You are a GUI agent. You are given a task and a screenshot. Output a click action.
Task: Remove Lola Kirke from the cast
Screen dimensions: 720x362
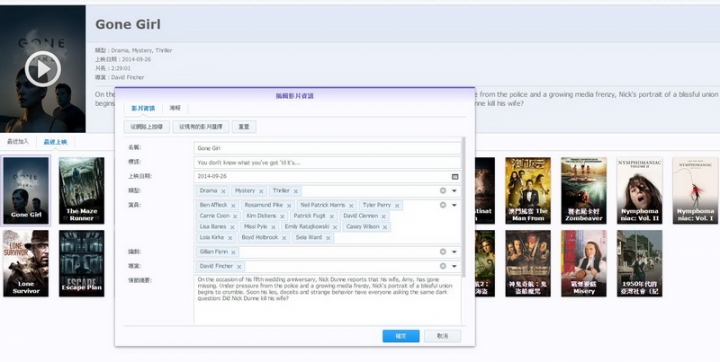[x=230, y=238]
